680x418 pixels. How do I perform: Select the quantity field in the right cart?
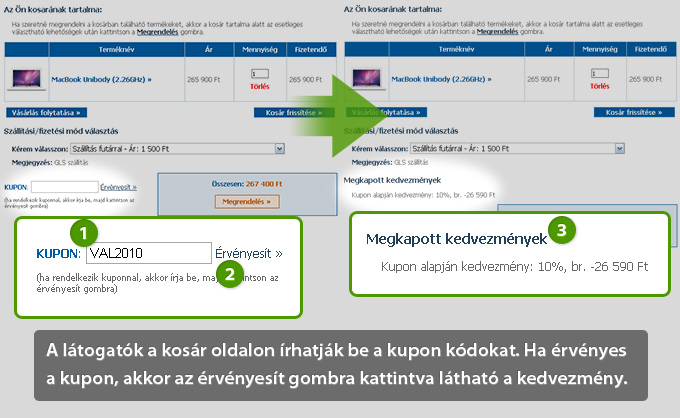(598, 73)
